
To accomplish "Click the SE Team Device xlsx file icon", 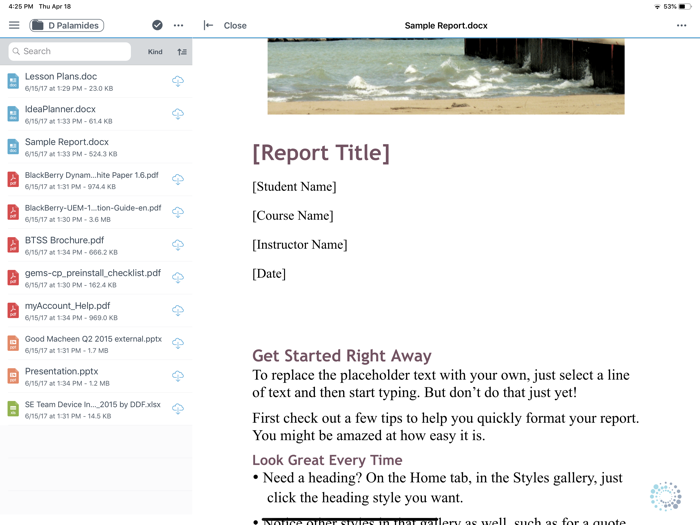I will coord(13,408).
